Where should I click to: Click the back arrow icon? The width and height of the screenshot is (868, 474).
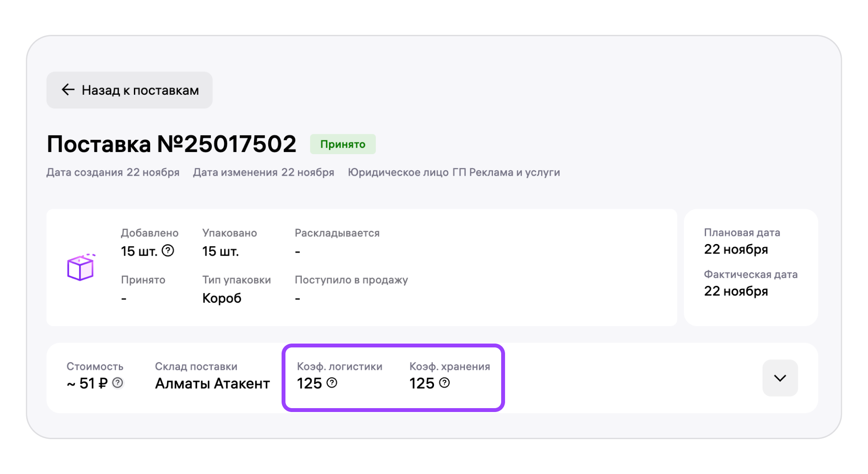point(68,90)
